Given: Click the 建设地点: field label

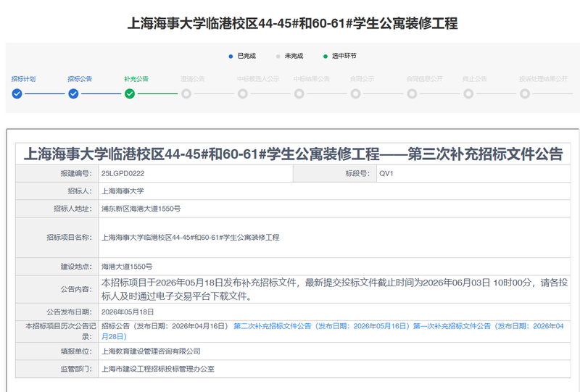Looking at the screenshot, I should coord(76,266).
